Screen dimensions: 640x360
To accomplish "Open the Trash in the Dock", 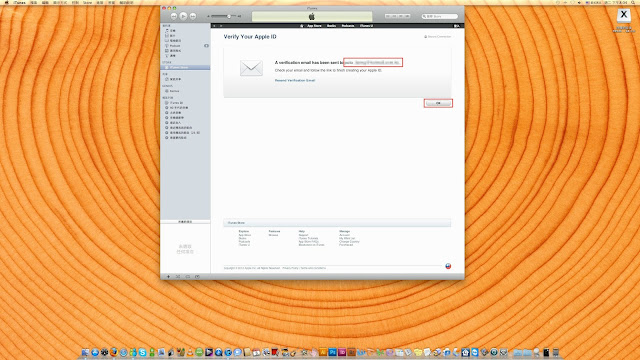I will point(556,352).
